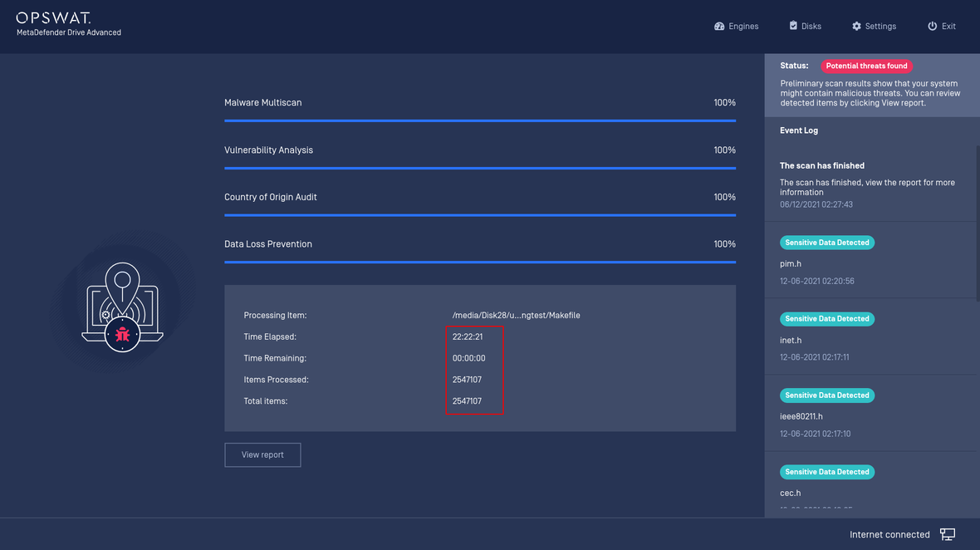Click the network monitor icon beside Internet connected
Viewport: 980px width, 550px height.
click(x=948, y=534)
